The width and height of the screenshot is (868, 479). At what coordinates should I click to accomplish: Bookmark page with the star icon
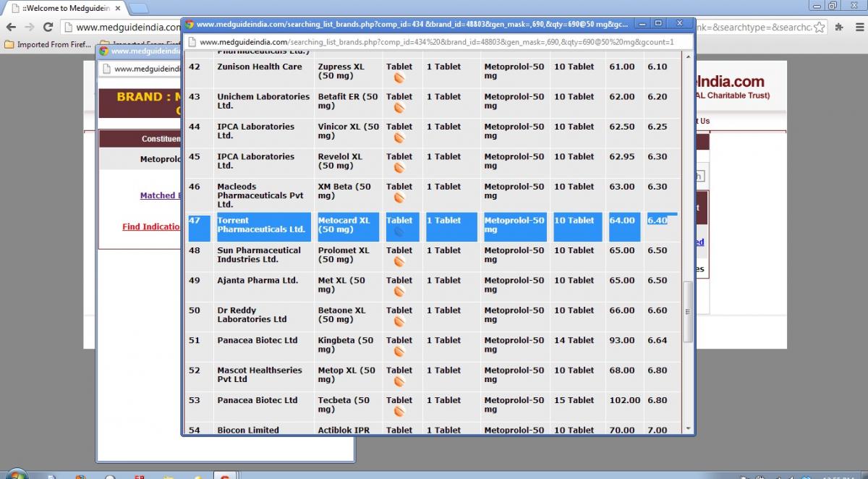pos(819,27)
